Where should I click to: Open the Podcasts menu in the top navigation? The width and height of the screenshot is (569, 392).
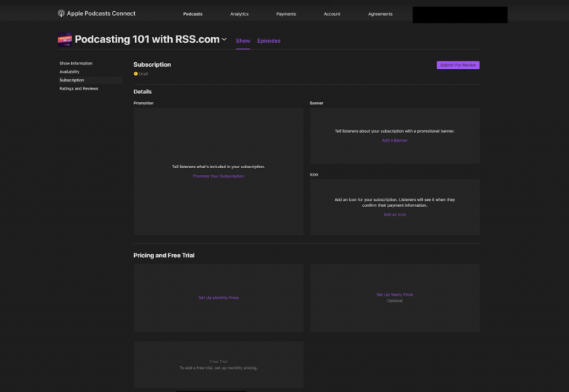coord(193,14)
